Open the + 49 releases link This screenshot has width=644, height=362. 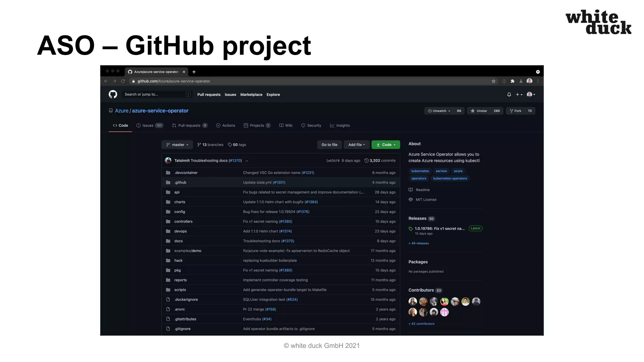[x=419, y=243]
